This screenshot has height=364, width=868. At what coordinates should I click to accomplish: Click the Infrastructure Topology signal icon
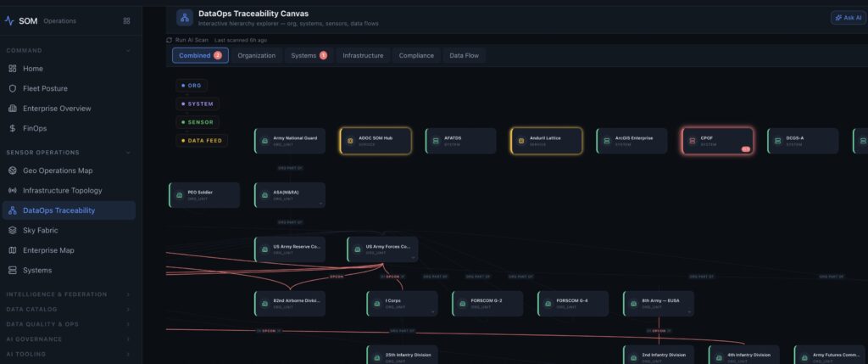pyautogui.click(x=12, y=191)
